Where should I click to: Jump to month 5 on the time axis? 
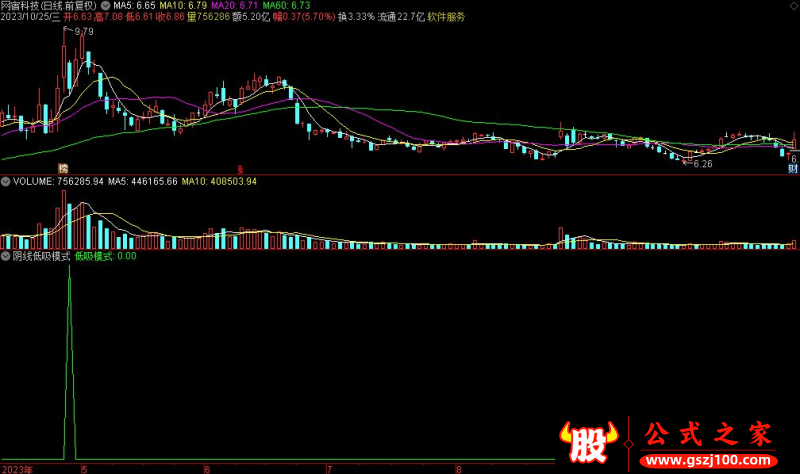tap(85, 469)
